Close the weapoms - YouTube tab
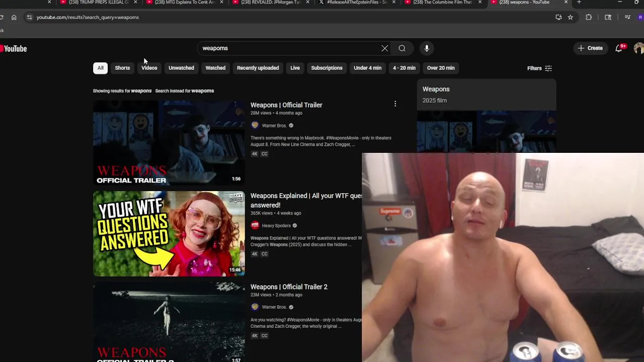This screenshot has height=362, width=644. 566,3
